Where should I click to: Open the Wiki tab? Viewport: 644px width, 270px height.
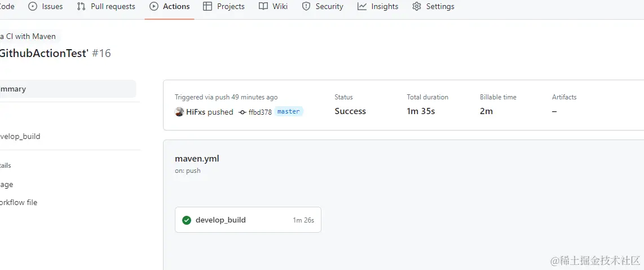pyautogui.click(x=273, y=7)
